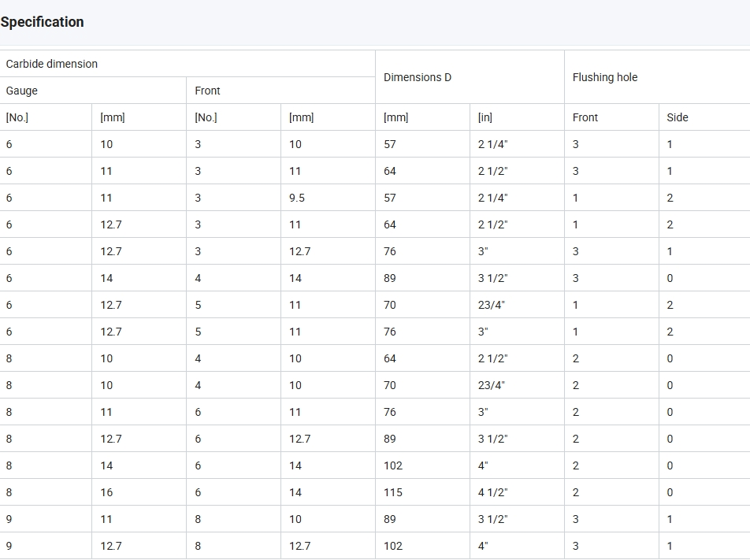Select the 9.5 front mm cell

point(328,198)
